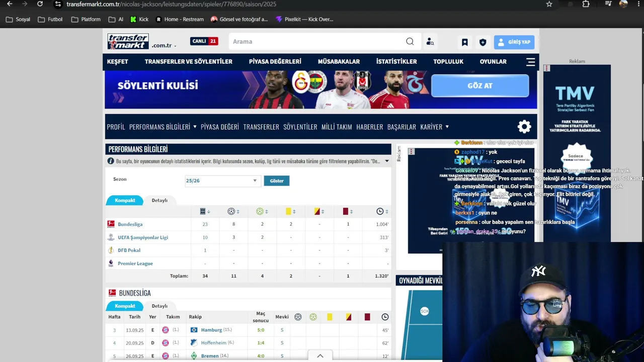Open browser extensions puzzle icon
This screenshot has height=362, width=644.
tap(586, 4)
